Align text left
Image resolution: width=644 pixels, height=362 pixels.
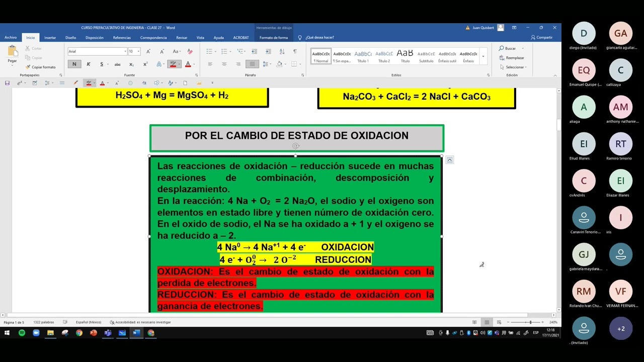tap(210, 64)
